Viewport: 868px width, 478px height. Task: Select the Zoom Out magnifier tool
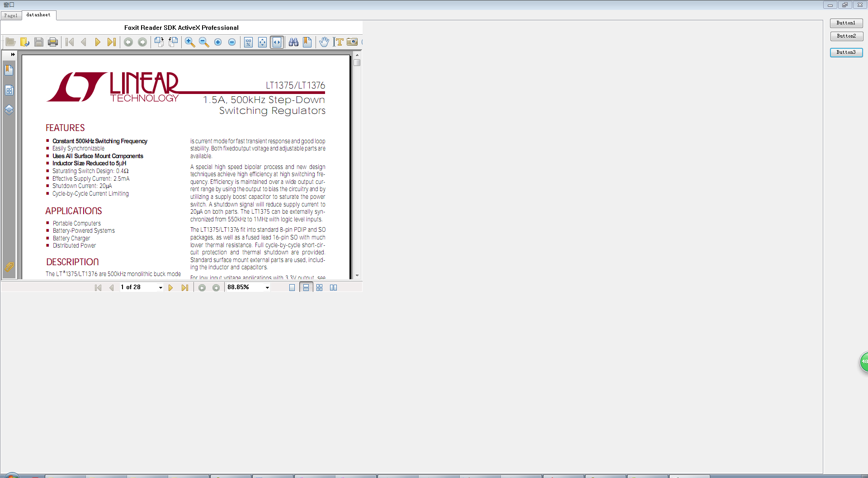point(204,42)
